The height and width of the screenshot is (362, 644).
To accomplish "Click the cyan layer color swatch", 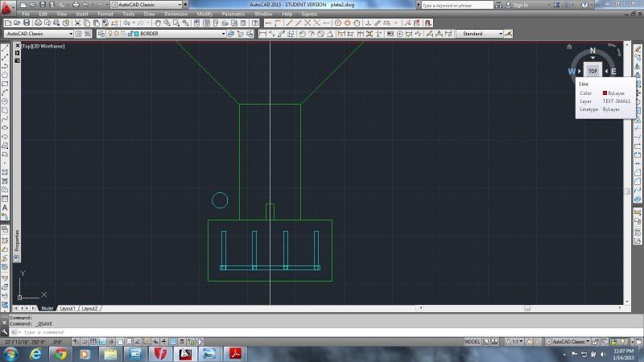I will tap(137, 34).
